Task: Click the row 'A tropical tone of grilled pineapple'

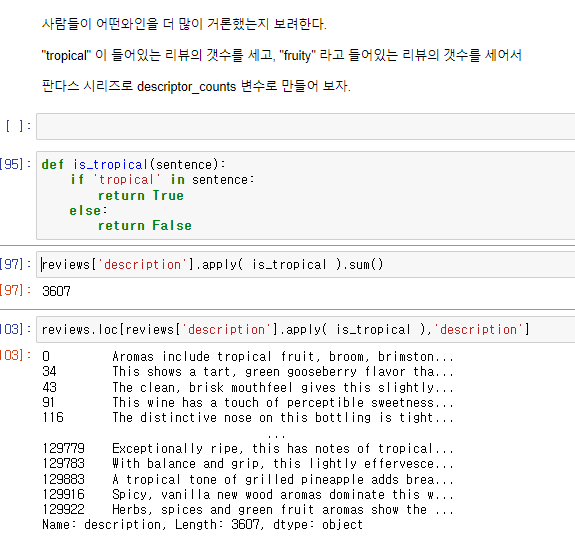Action: click(x=248, y=479)
